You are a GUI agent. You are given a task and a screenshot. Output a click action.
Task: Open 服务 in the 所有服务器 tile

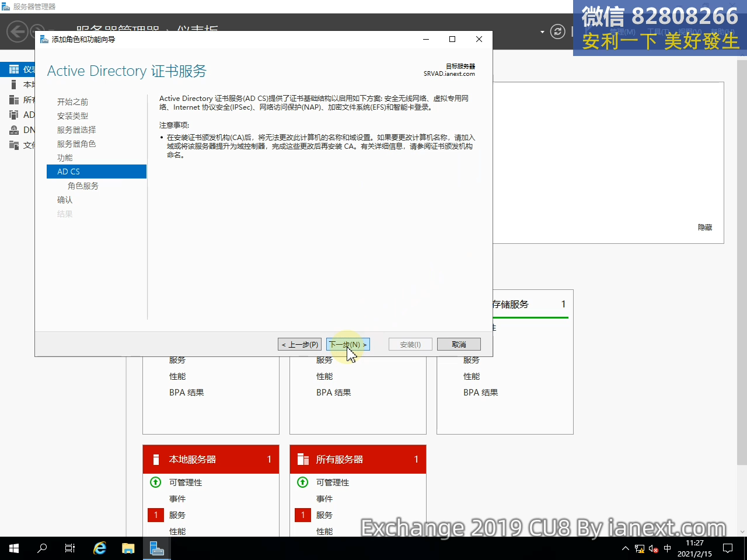[x=324, y=515]
